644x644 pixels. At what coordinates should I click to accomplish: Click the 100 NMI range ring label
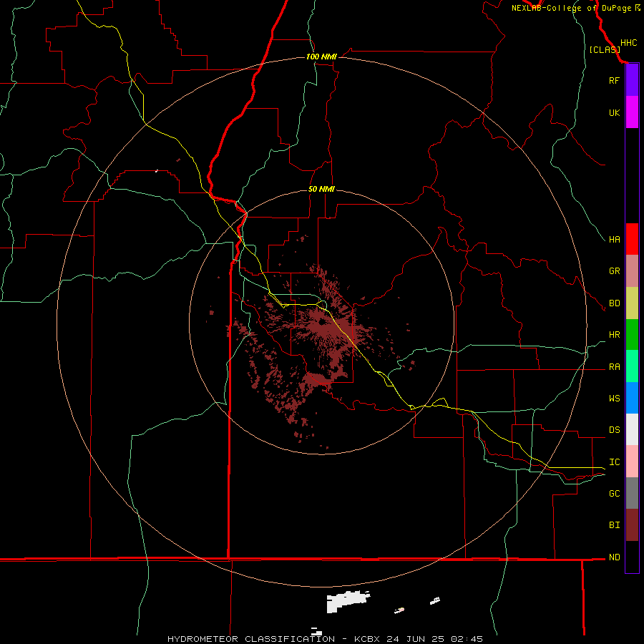coord(321,57)
